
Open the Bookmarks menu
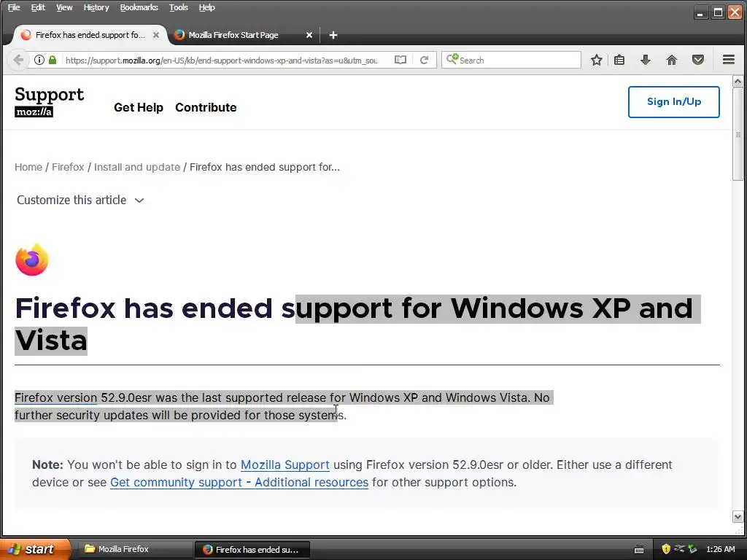point(139,7)
